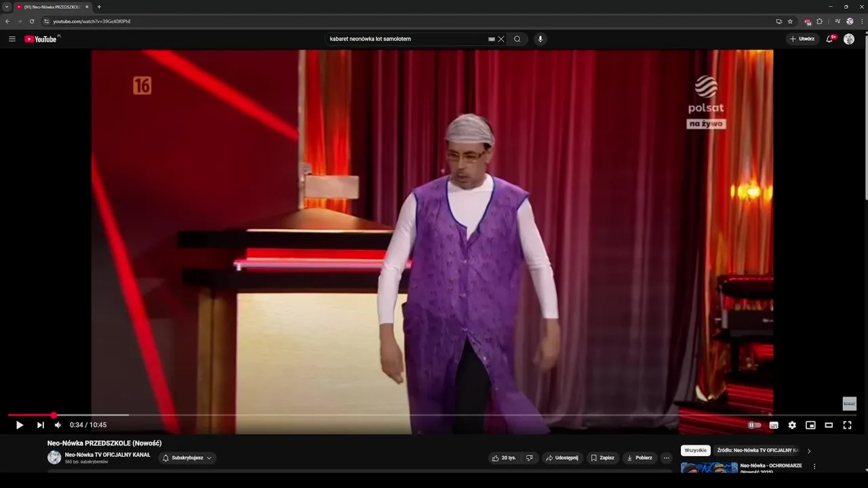Install app via address bar icon
This screenshot has width=868, height=488.
pyautogui.click(x=779, y=21)
